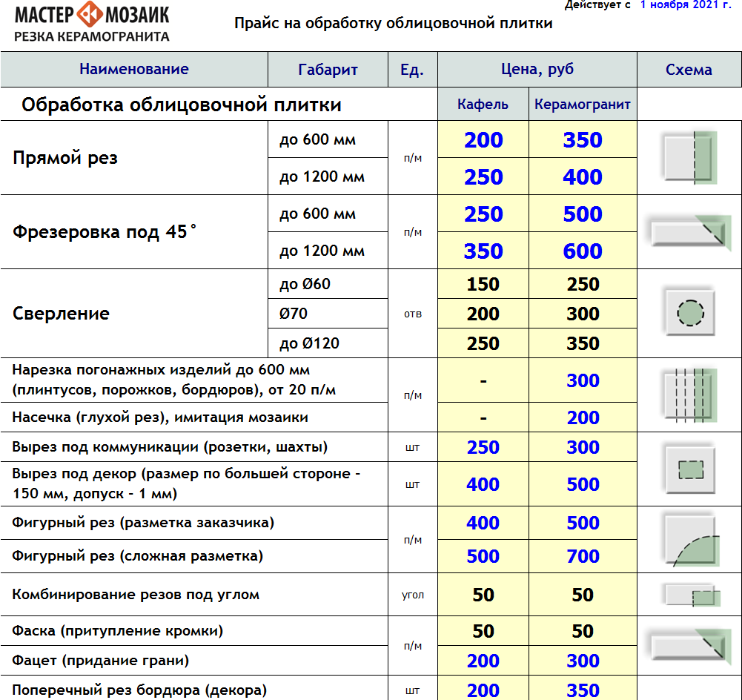The height and width of the screenshot is (700, 742).
Task: Select the Фаска and Фацет scheme icon
Action: [689, 645]
